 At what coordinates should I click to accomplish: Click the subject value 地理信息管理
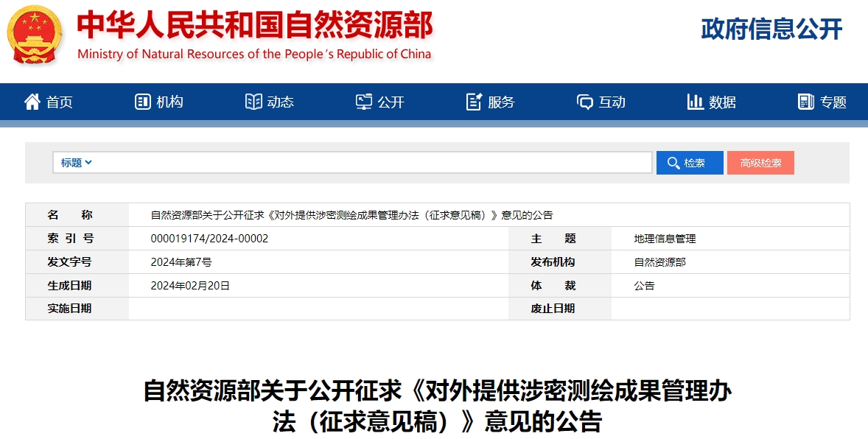point(665,239)
